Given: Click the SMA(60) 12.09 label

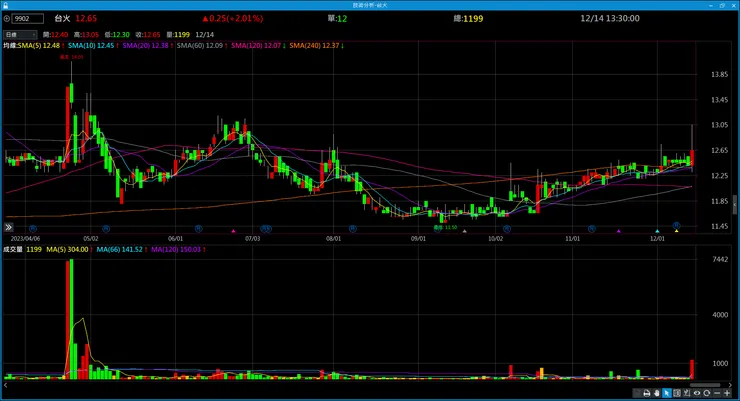Looking at the screenshot, I should (x=201, y=46).
